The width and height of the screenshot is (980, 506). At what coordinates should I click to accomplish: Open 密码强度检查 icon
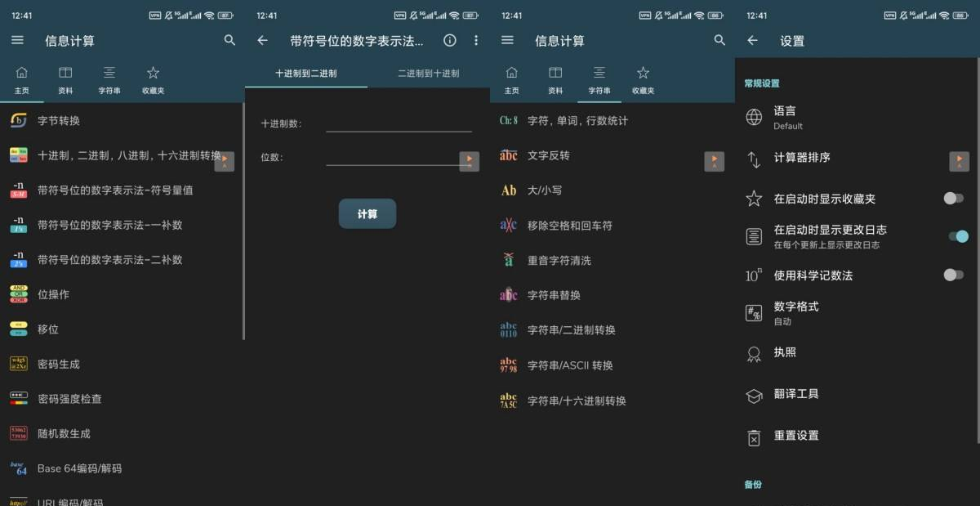point(19,399)
